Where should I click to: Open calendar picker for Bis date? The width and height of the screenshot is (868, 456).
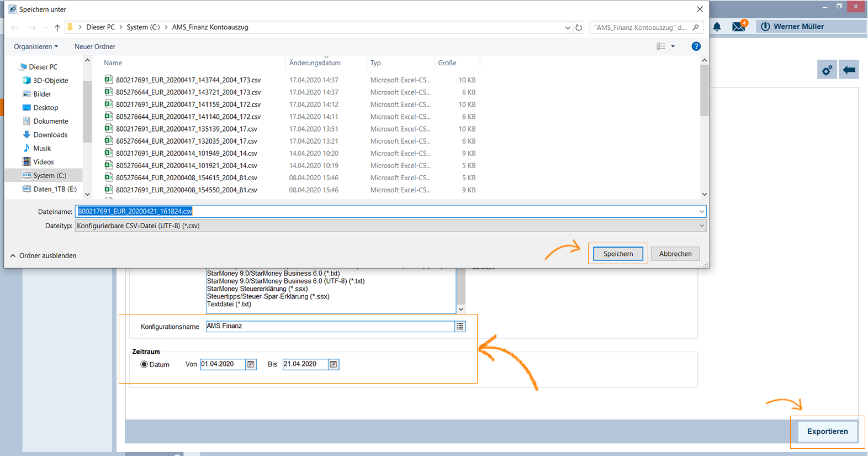tap(333, 364)
